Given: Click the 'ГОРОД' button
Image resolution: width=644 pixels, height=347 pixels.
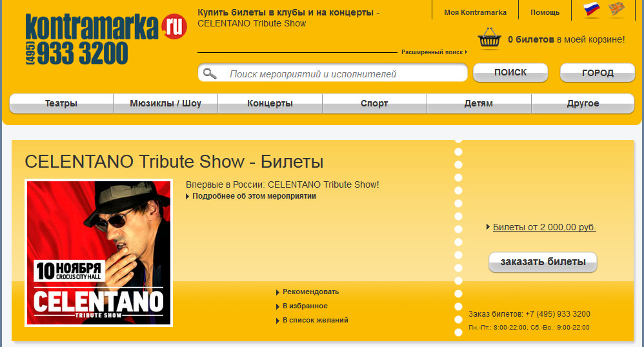Looking at the screenshot, I should tap(597, 73).
